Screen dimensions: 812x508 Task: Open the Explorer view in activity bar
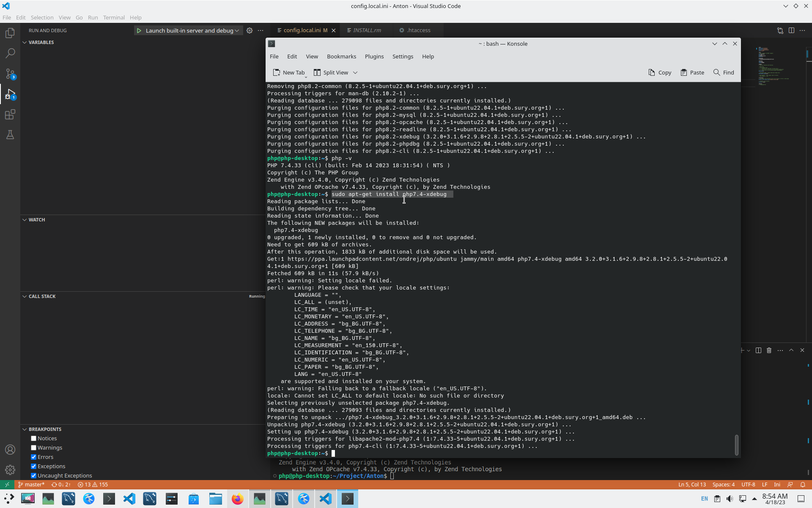point(10,33)
